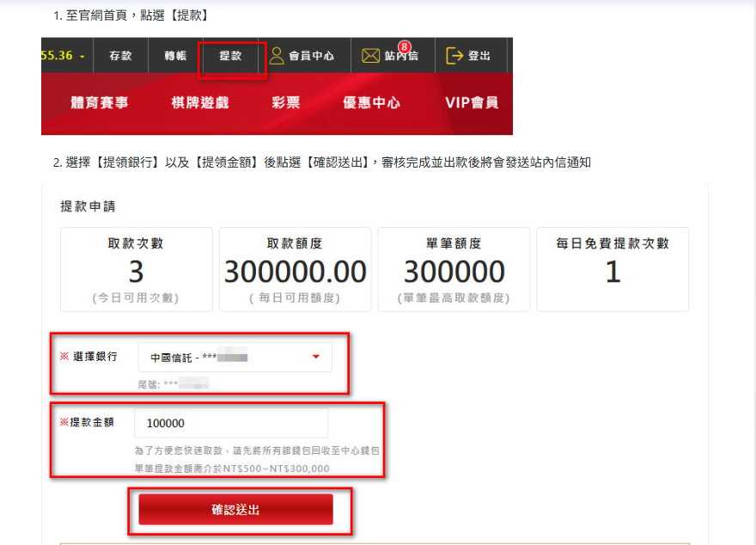Viewport: 756px width, 545px height.
Task: Click 提款 in the top navigation bar
Action: click(230, 56)
